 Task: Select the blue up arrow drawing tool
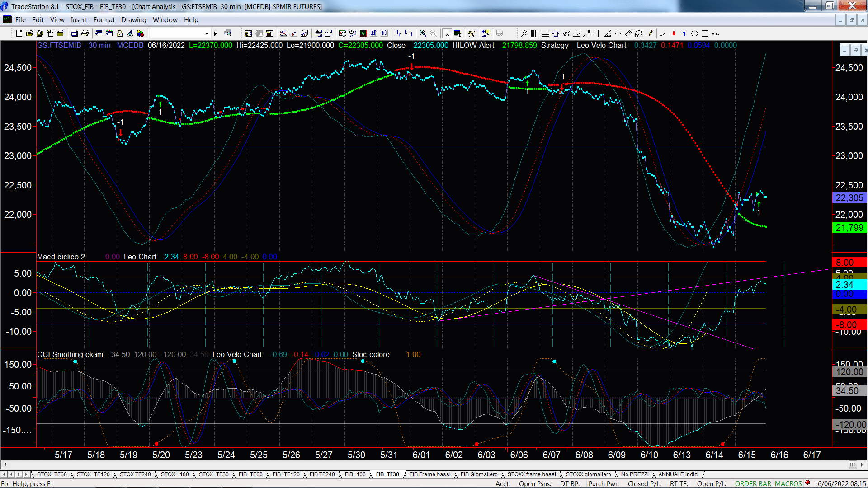pos(684,33)
